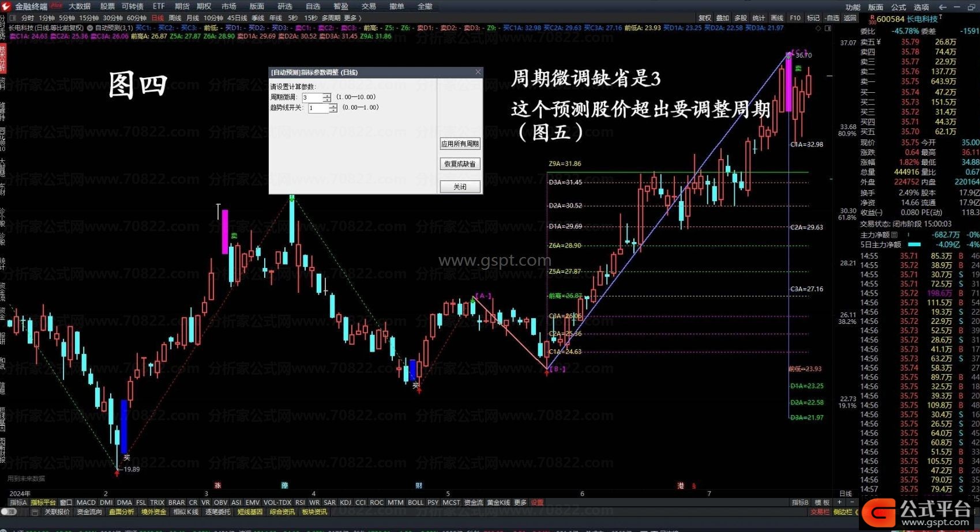Toggle the side panel icon above the chart
The width and height of the screenshot is (980, 532).
(x=829, y=28)
